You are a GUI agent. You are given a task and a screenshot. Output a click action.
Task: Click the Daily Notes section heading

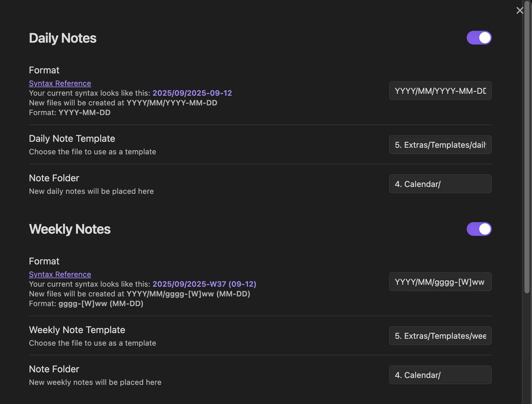tap(63, 38)
